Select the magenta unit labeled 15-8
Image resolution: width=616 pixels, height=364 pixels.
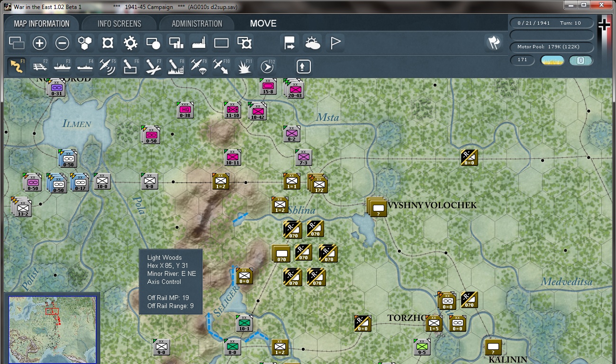tap(268, 86)
